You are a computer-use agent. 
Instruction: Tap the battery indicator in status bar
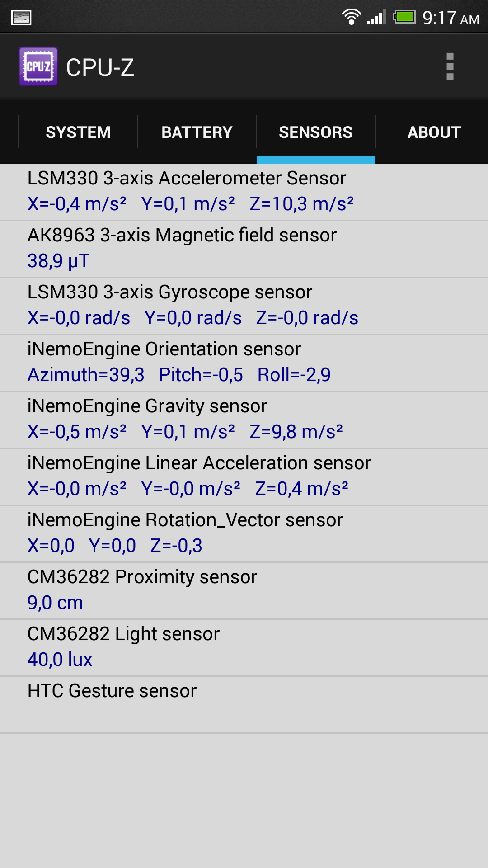click(x=404, y=17)
